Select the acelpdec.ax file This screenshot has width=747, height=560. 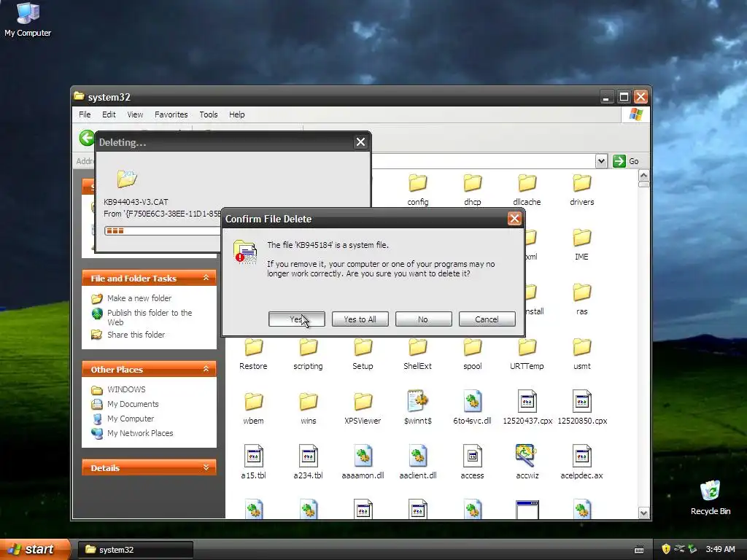(581, 462)
